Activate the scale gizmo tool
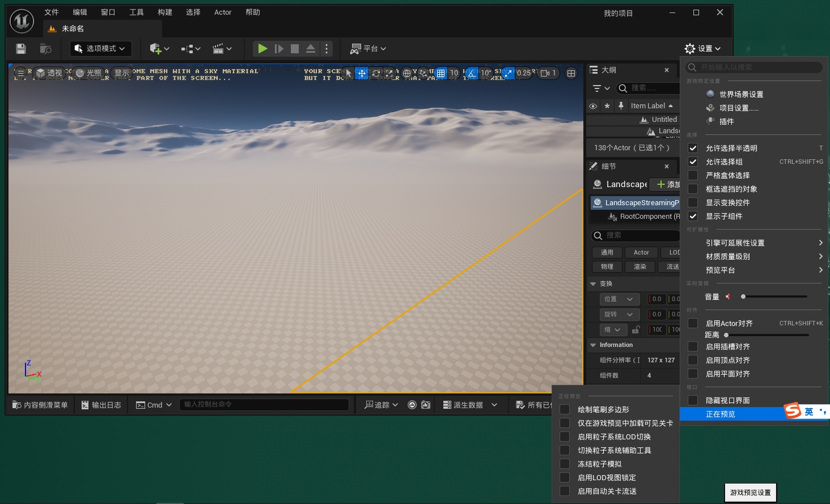 (x=389, y=73)
